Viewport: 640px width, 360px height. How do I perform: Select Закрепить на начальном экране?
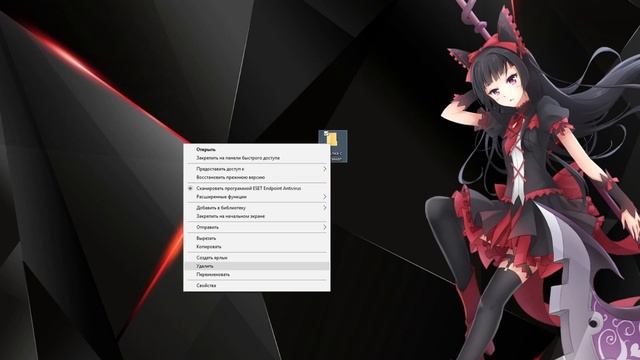(x=257, y=216)
